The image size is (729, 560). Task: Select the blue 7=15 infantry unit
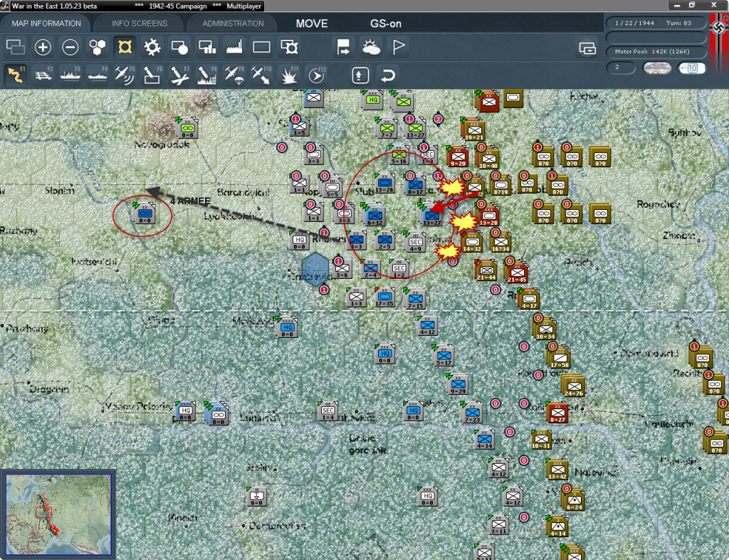415,300
